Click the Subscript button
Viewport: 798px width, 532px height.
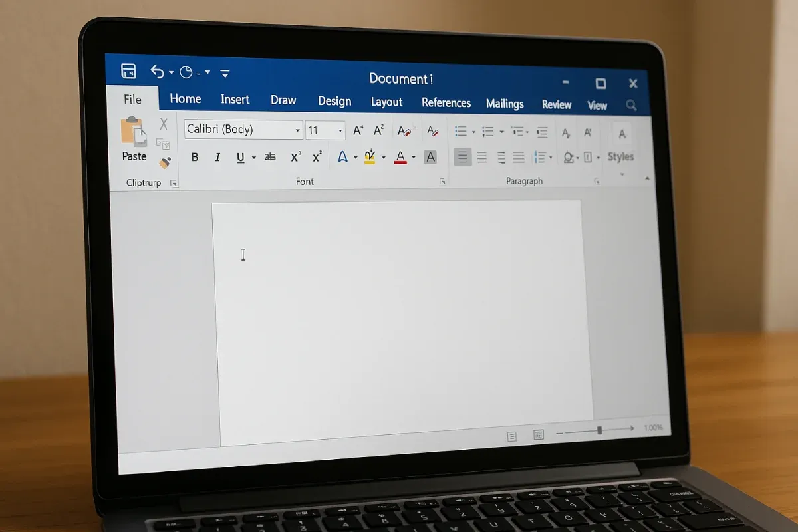pyautogui.click(x=296, y=157)
